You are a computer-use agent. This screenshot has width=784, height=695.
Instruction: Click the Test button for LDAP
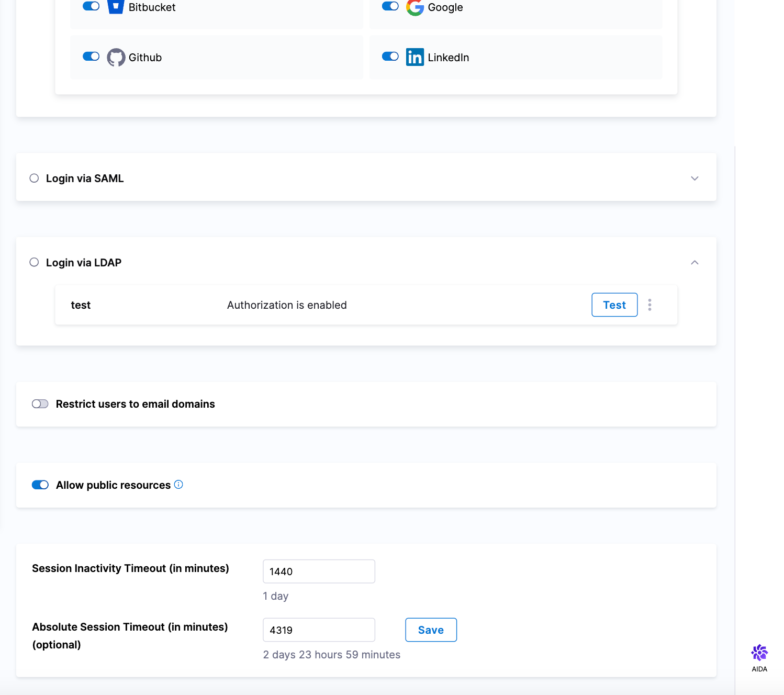coord(614,305)
